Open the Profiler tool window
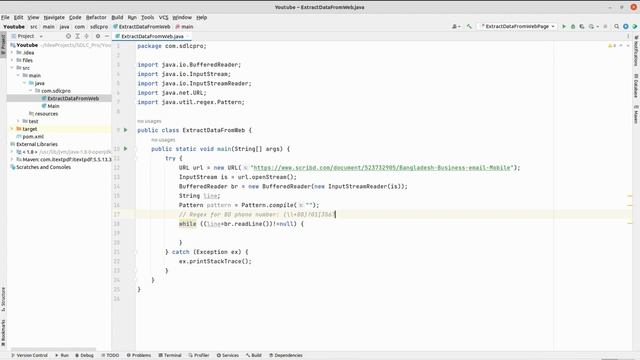This screenshot has width=640, height=360. tap(199, 356)
